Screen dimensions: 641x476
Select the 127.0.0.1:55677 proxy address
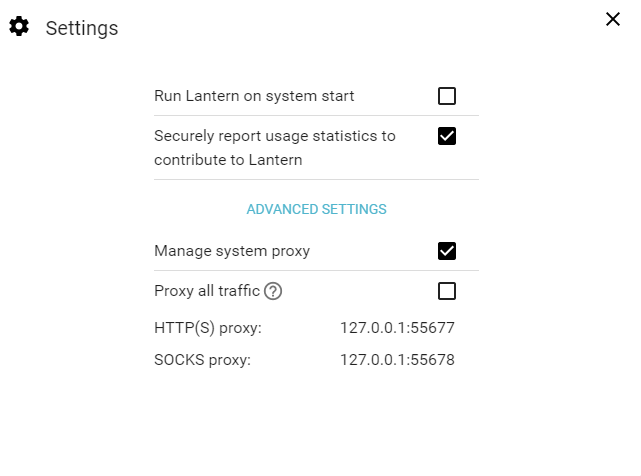pos(397,328)
